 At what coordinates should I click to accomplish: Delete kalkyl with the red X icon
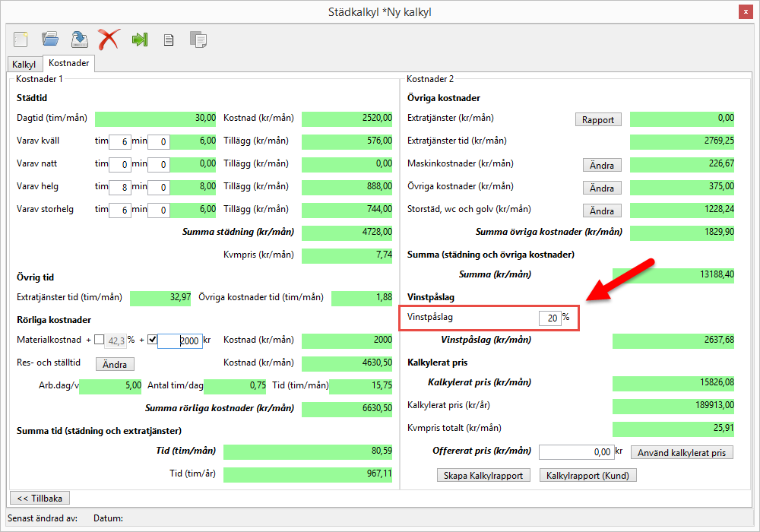[109, 40]
